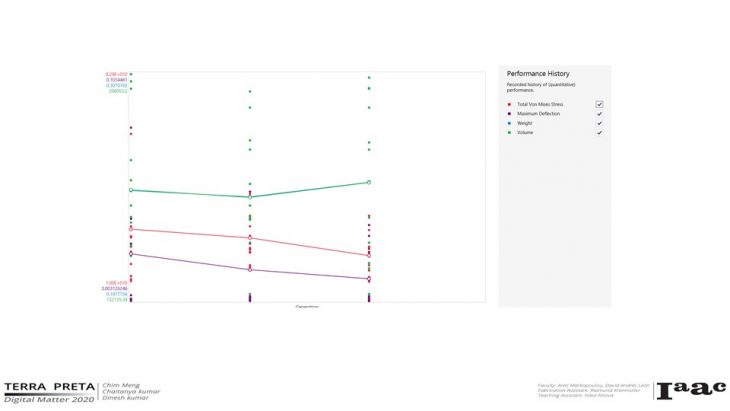Screen dimensions: 730x411
Task: Select the Total Von Mises Stress label
Action: click(x=540, y=104)
